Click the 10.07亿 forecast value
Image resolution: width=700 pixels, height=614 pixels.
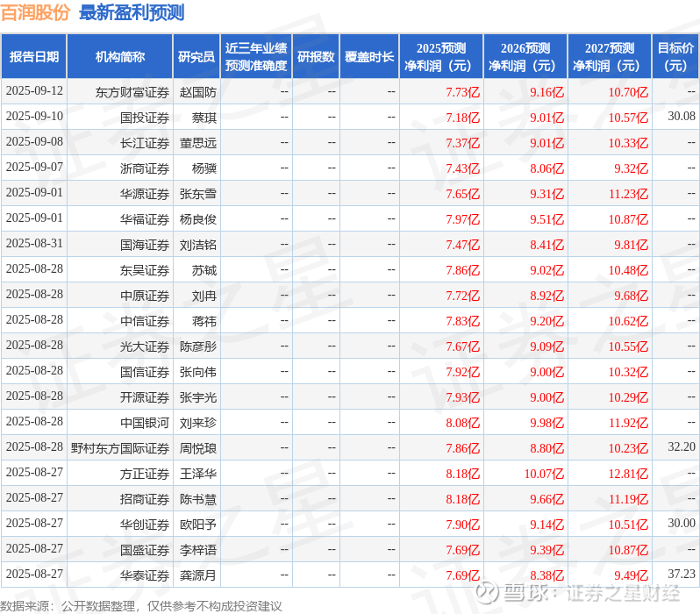pos(544,475)
